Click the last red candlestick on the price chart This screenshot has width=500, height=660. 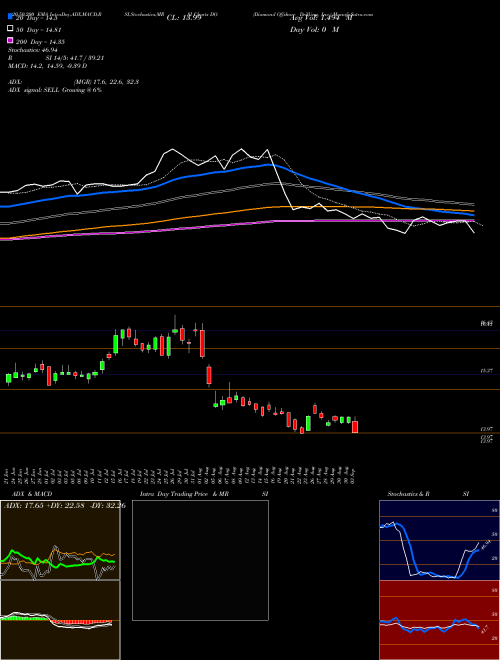[355, 427]
